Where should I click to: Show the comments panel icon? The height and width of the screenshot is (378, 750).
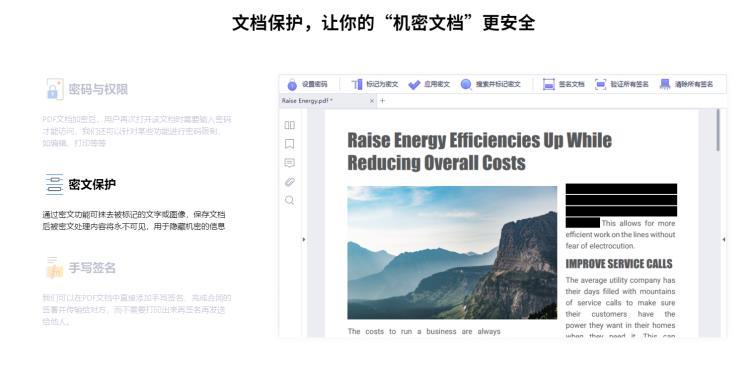pos(289,163)
